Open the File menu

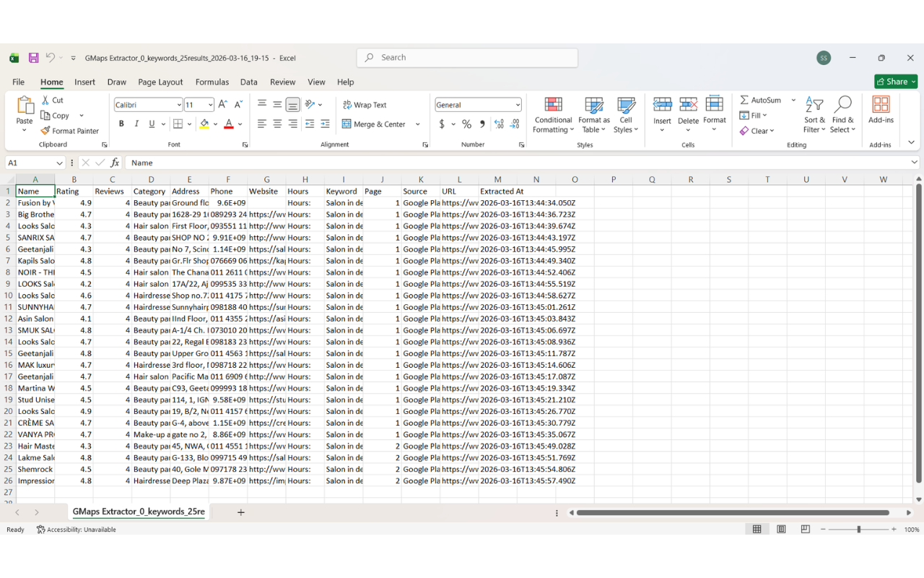[x=18, y=82]
